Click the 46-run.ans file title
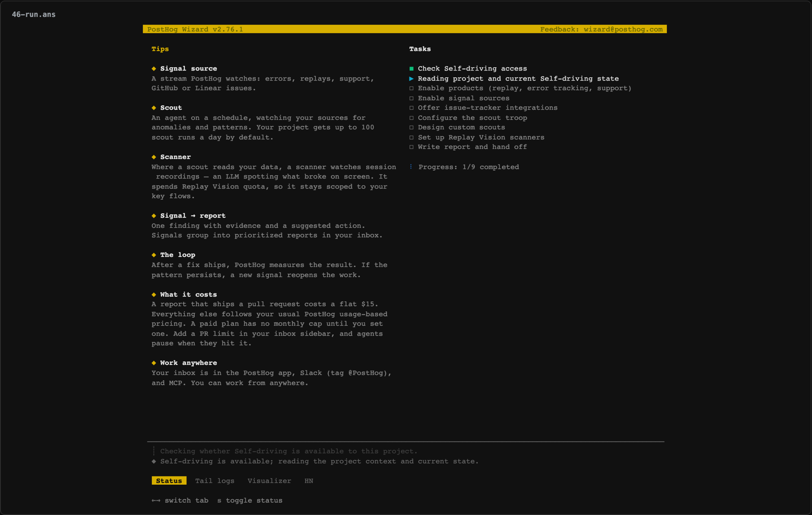The height and width of the screenshot is (515, 812). (34, 15)
